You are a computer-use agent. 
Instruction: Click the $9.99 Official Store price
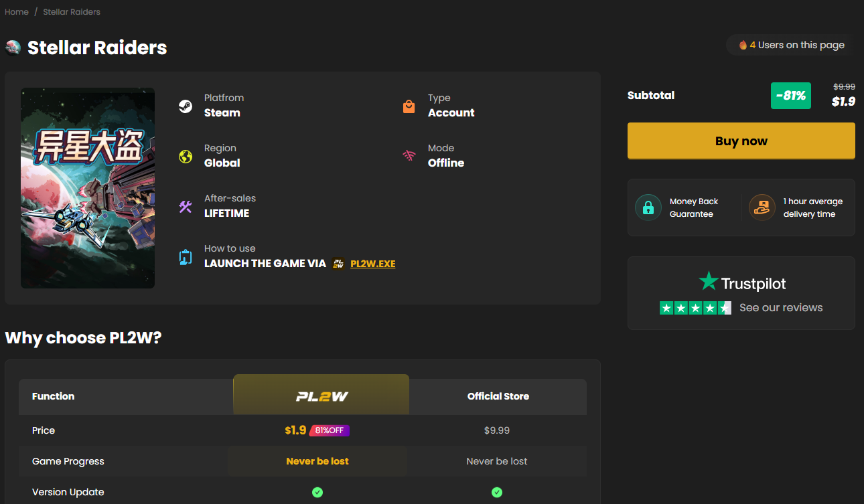(x=497, y=430)
